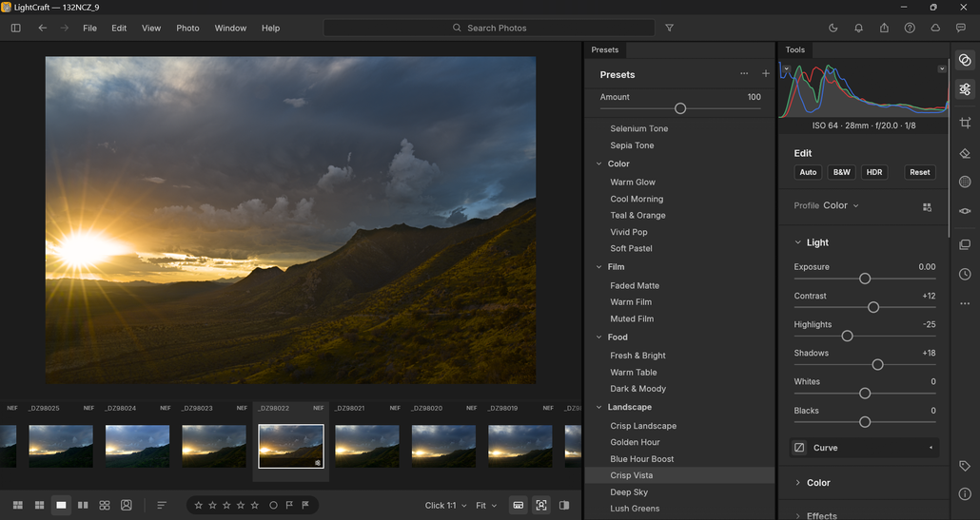Open the View menu
The height and width of the screenshot is (520, 980).
[x=151, y=29]
